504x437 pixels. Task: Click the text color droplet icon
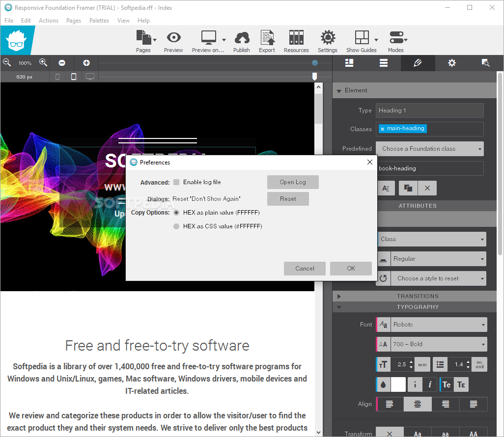pos(383,384)
